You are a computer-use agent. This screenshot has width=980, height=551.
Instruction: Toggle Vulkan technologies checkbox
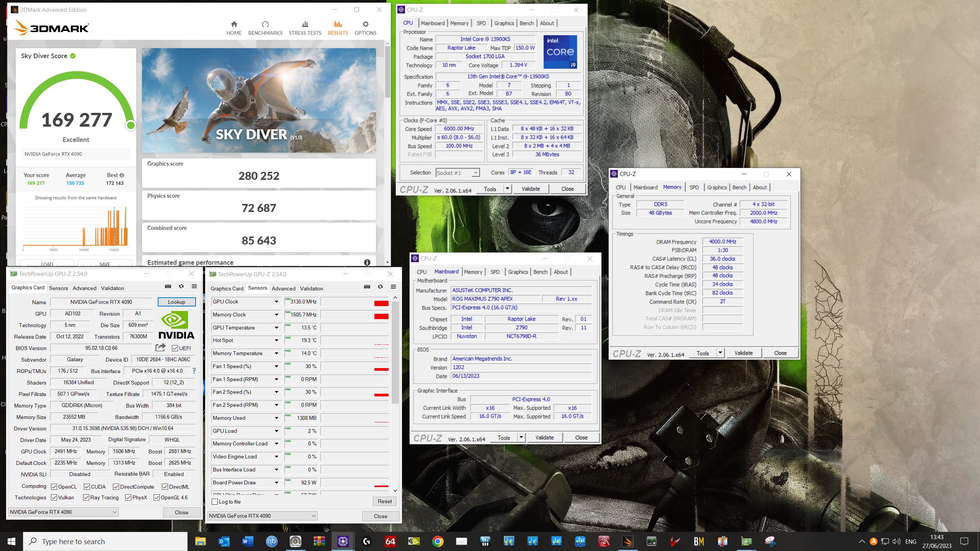(54, 497)
